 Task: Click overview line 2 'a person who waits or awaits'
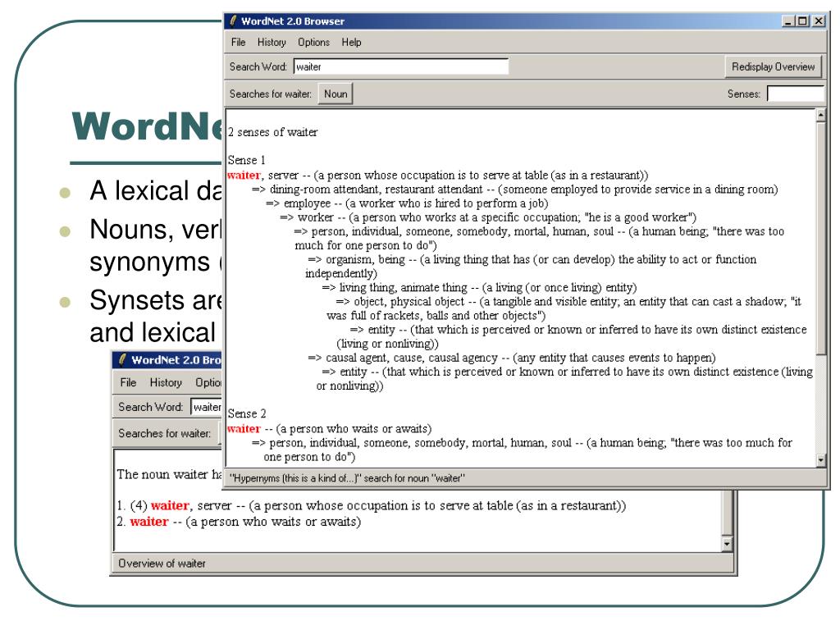pyautogui.click(x=239, y=522)
